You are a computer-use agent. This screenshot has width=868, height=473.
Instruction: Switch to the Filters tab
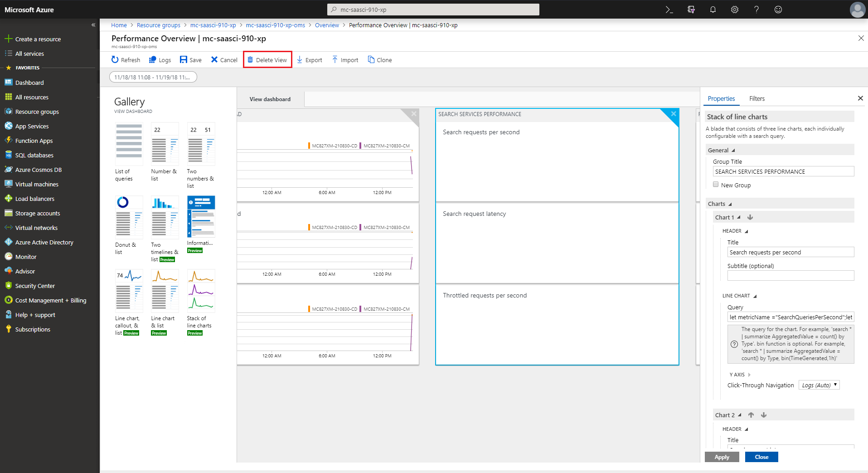[756, 98]
